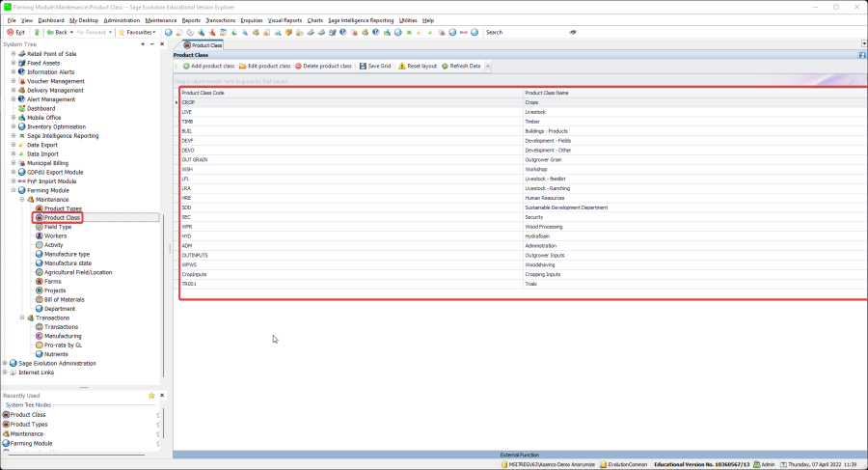Click the Reset layout warning icon
Image resolution: width=868 pixels, height=470 pixels.
pyautogui.click(x=402, y=66)
